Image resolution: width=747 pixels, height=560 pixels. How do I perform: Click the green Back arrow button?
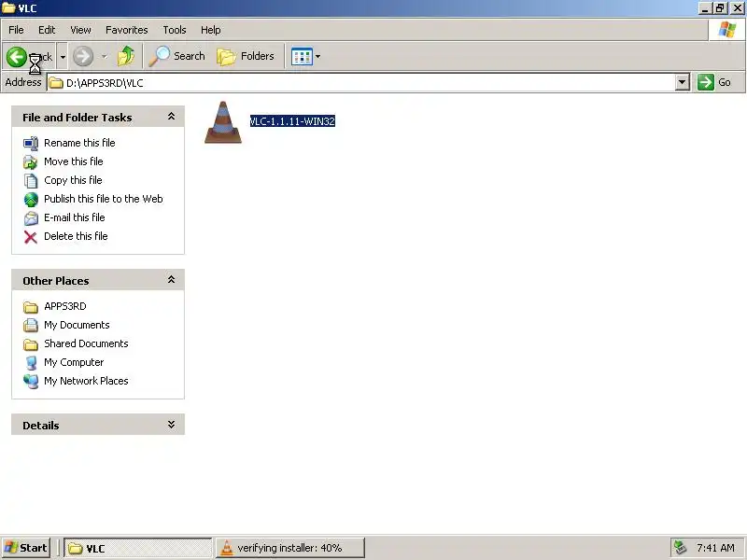(16, 57)
